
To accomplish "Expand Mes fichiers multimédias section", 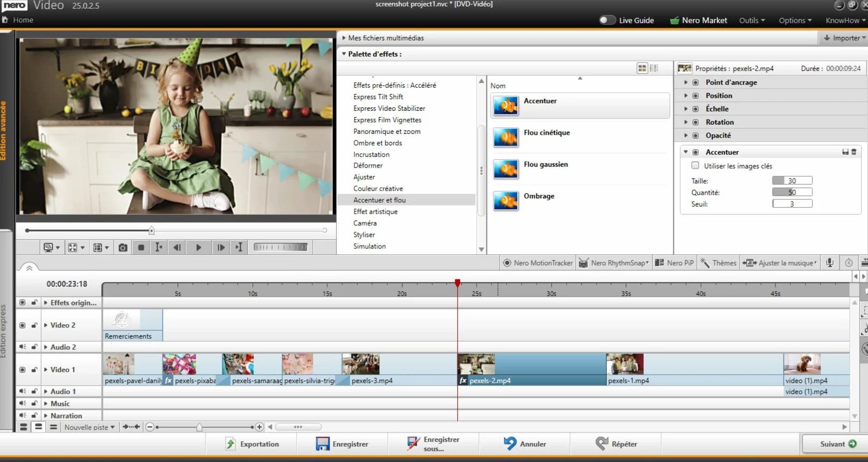I will point(344,38).
